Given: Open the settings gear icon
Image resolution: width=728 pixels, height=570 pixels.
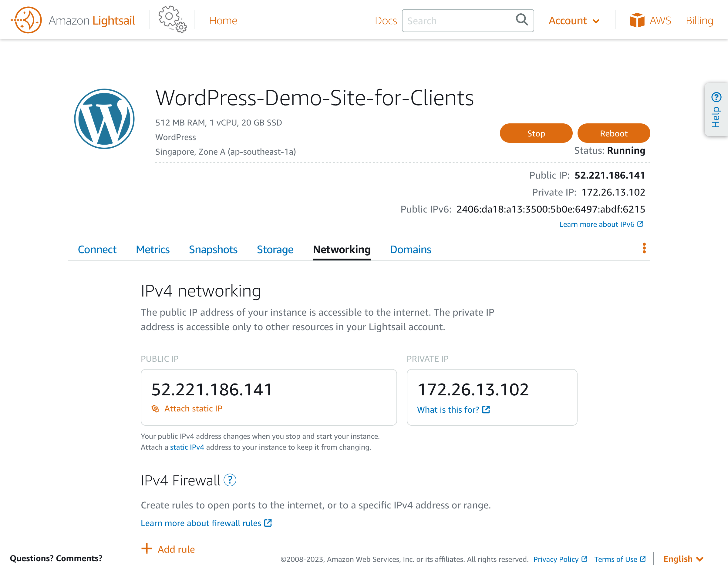Looking at the screenshot, I should click(171, 20).
